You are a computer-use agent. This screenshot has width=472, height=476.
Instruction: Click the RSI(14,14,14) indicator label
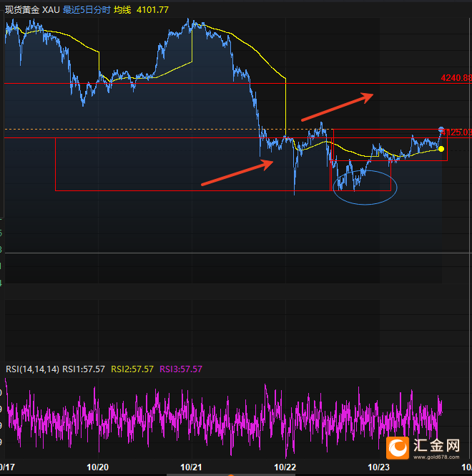coord(32,369)
